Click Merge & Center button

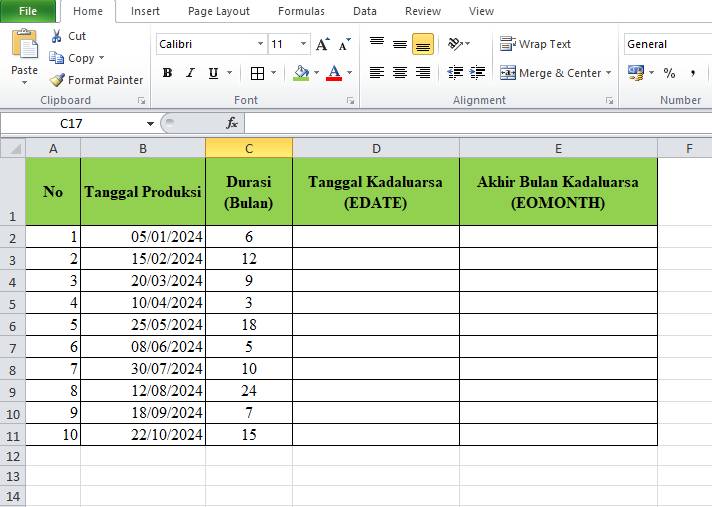550,73
